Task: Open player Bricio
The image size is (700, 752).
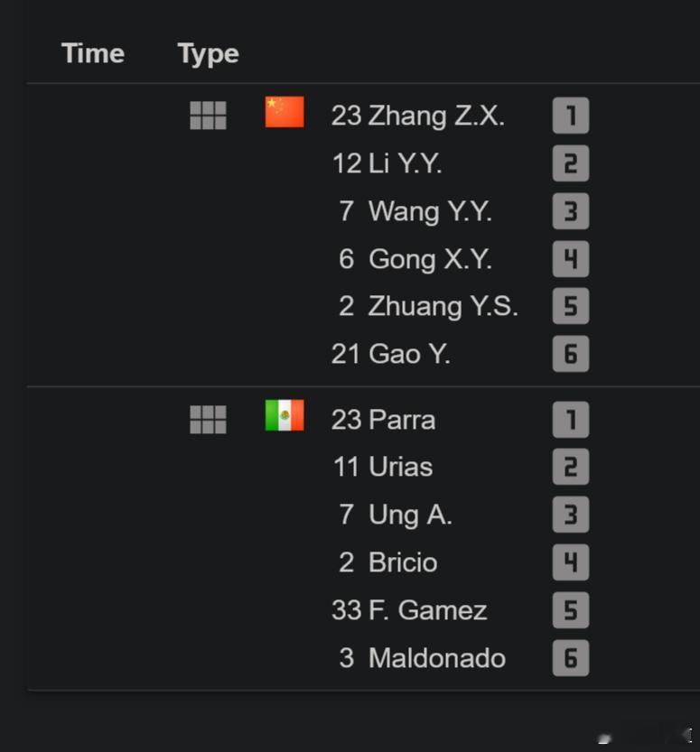Action: point(388,562)
